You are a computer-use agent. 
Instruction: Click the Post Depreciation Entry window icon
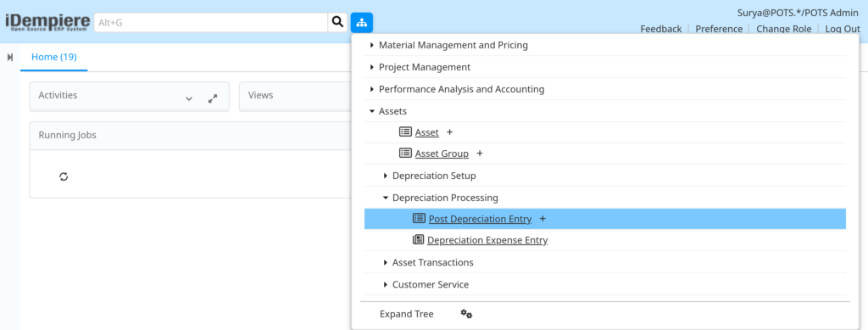coord(419,219)
